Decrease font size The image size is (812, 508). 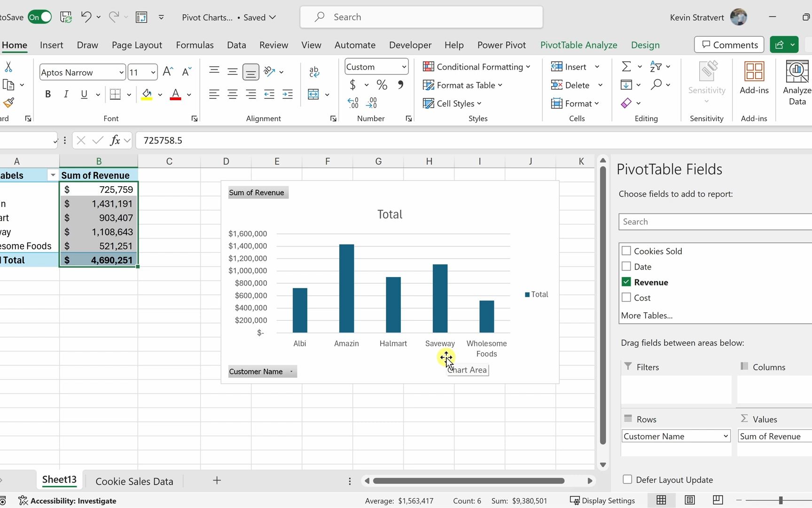pos(187,71)
